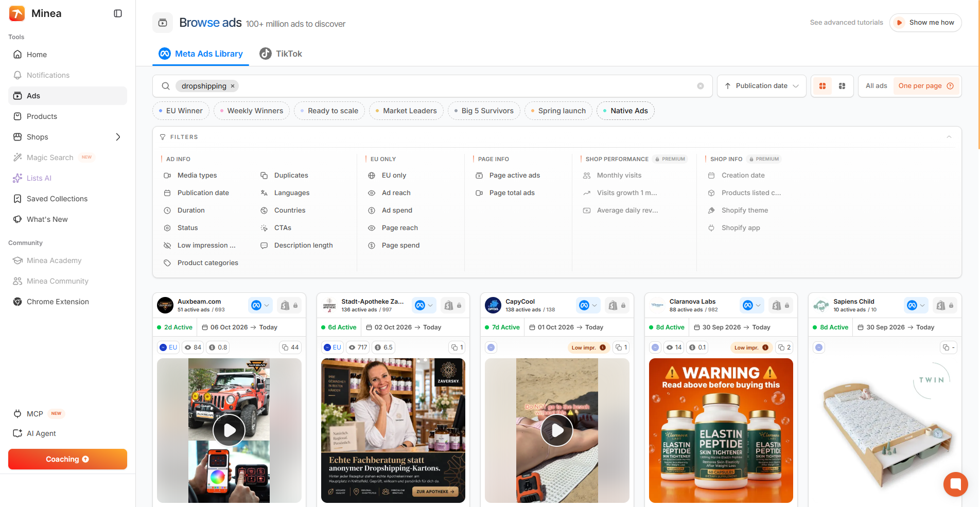Open Meta dropdown on CapyCool card
The image size is (980, 507).
pos(588,305)
